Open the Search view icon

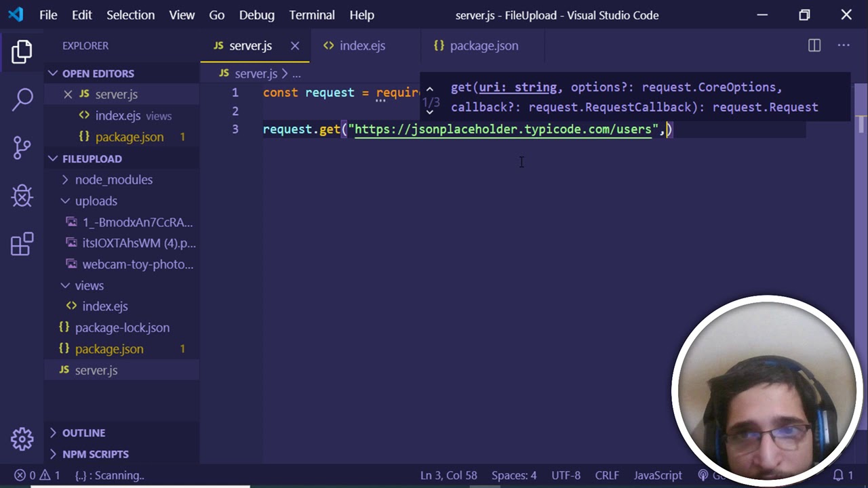(x=22, y=99)
